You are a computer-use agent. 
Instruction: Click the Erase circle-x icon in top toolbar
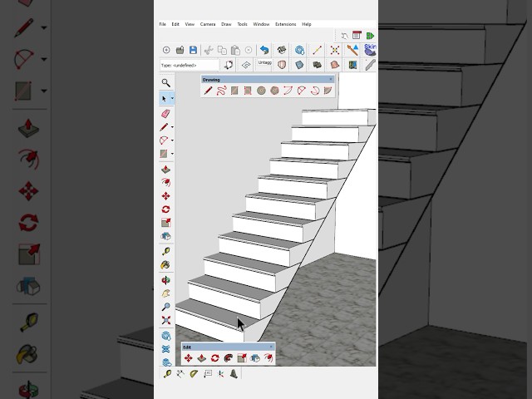(x=249, y=50)
